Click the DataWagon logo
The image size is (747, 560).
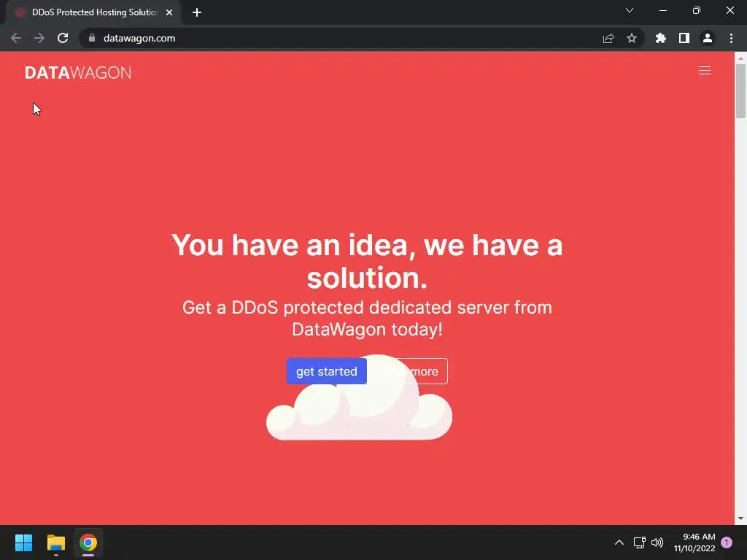(x=78, y=72)
